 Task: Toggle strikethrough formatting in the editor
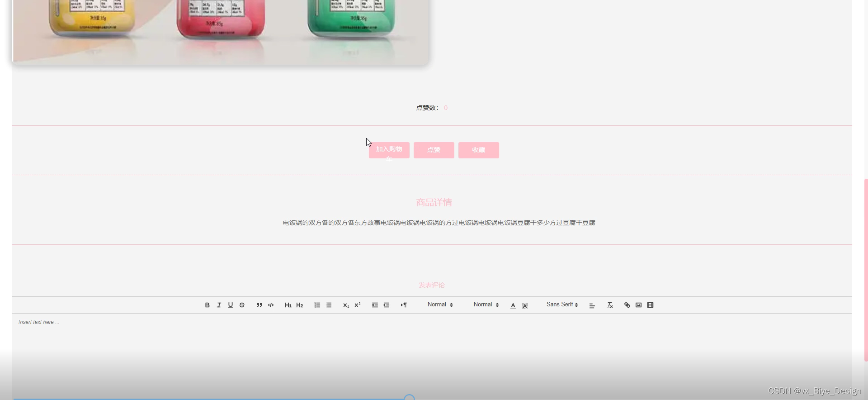242,305
